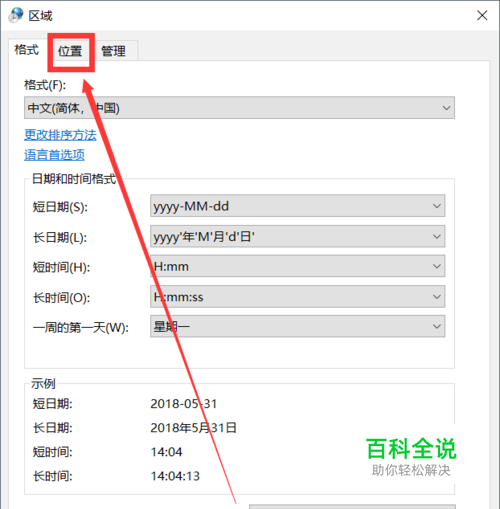Click the 更改排序方法 link
This screenshot has height=509, width=500.
pyautogui.click(x=60, y=135)
